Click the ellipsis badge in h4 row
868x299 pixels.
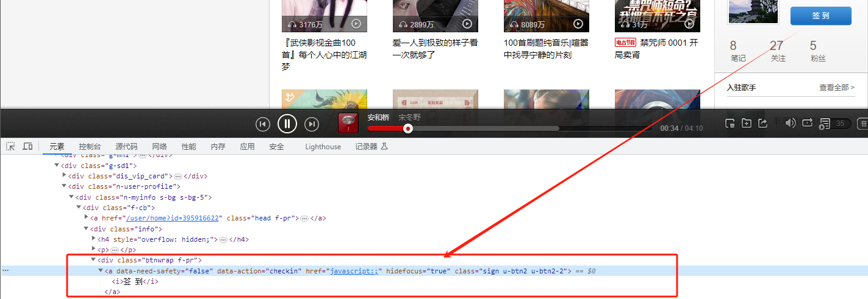(x=223, y=239)
